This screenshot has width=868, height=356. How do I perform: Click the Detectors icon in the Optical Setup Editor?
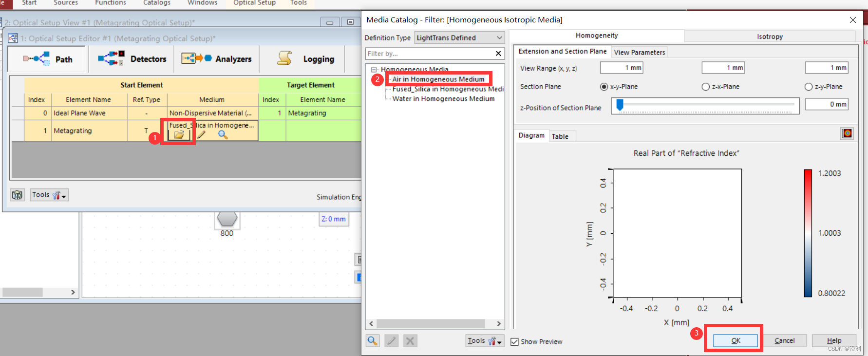point(111,59)
